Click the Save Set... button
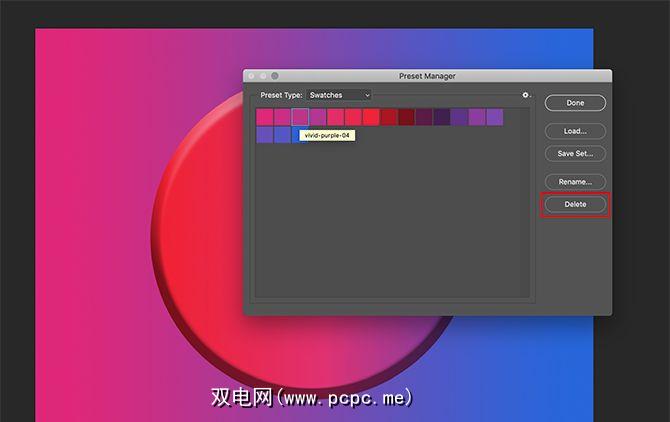Image resolution: width=670 pixels, height=422 pixels. [575, 153]
